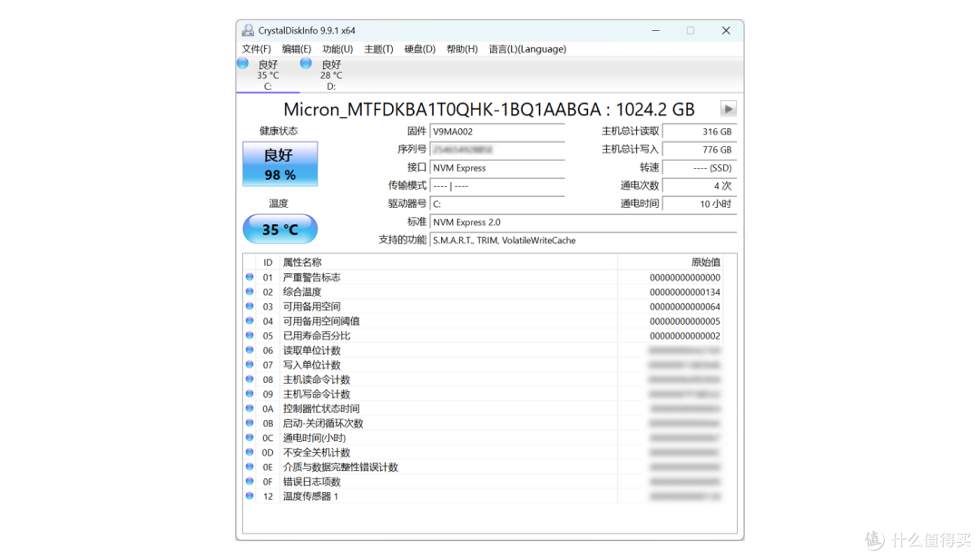
Task: Select the D: drive tab at 28 °C
Action: tap(330, 75)
